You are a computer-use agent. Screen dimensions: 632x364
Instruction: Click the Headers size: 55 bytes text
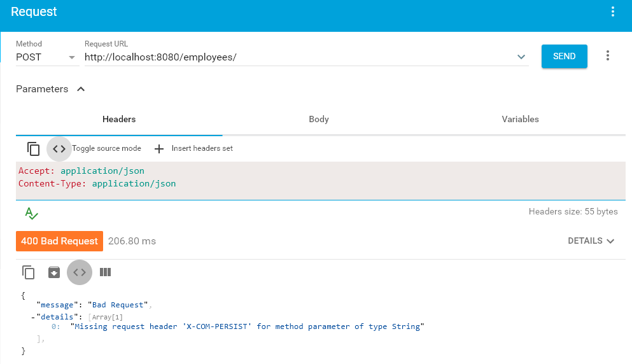pyautogui.click(x=573, y=212)
